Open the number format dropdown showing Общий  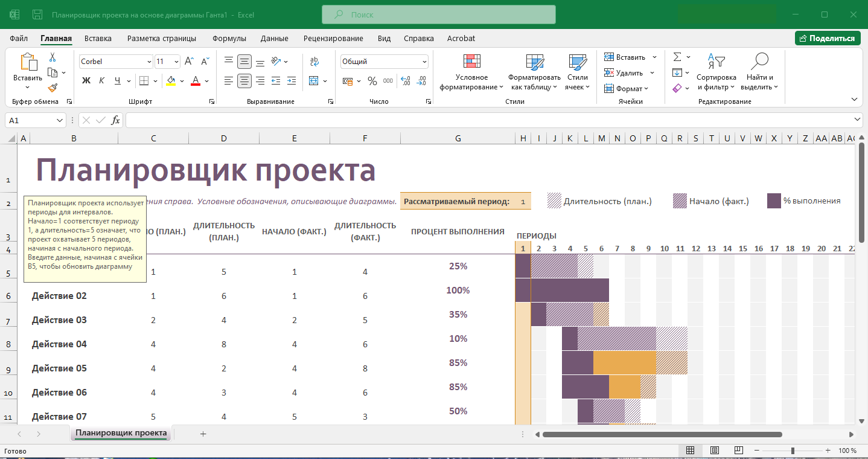(385, 62)
